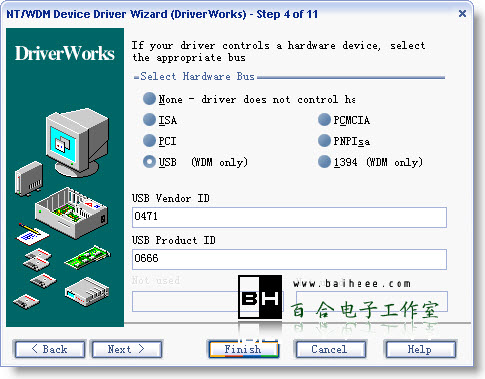Screen dimensions: 485x379
Task: Click the CRT monitor illustration
Action: point(77,142)
